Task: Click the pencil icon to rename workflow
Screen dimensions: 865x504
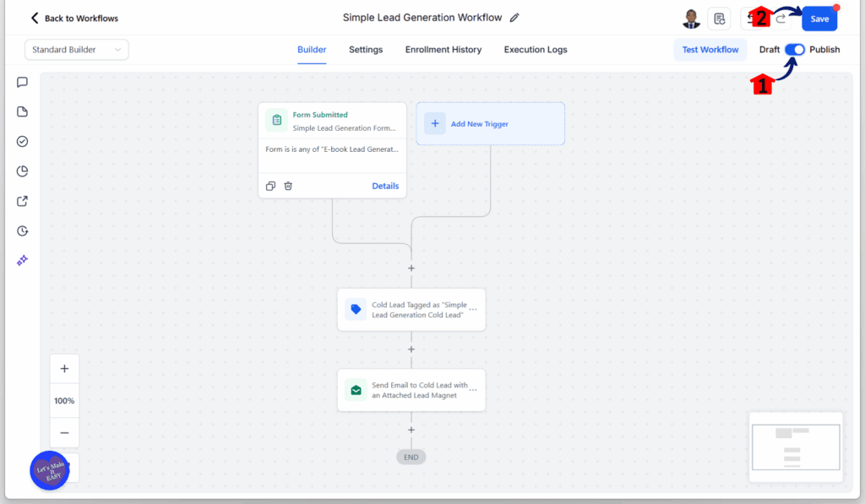Action: (x=514, y=18)
